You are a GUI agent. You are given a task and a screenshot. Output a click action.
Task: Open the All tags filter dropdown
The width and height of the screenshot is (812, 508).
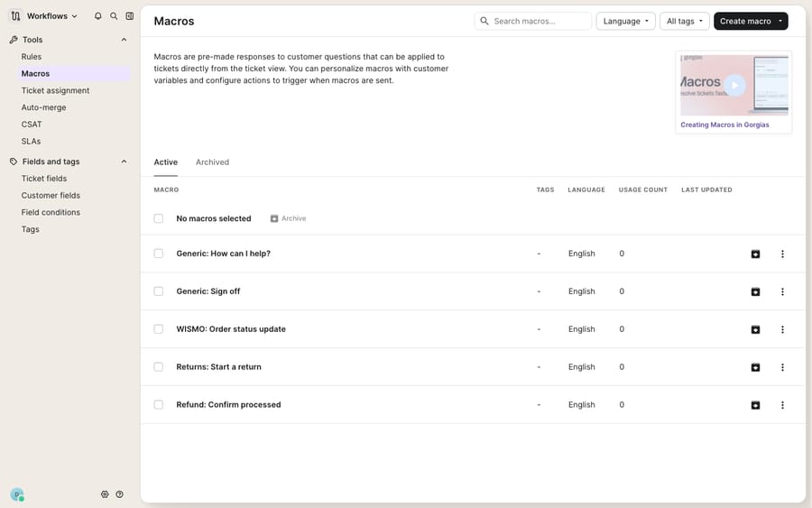(x=684, y=22)
